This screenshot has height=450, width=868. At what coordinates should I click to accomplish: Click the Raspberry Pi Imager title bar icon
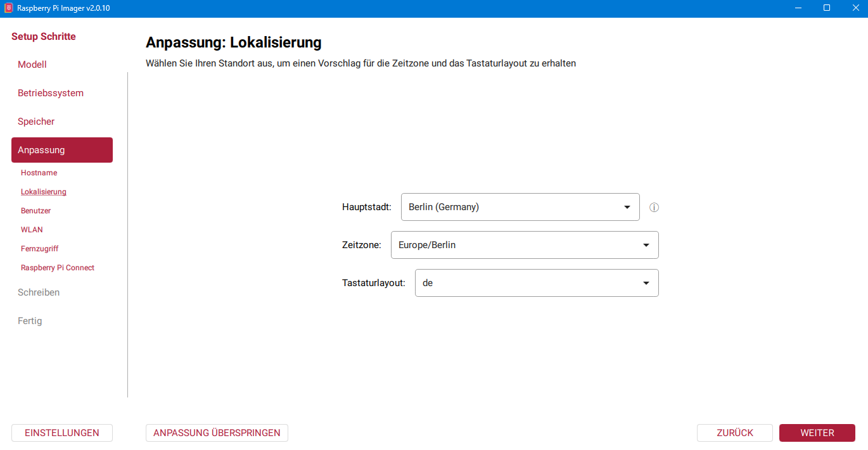(9, 8)
